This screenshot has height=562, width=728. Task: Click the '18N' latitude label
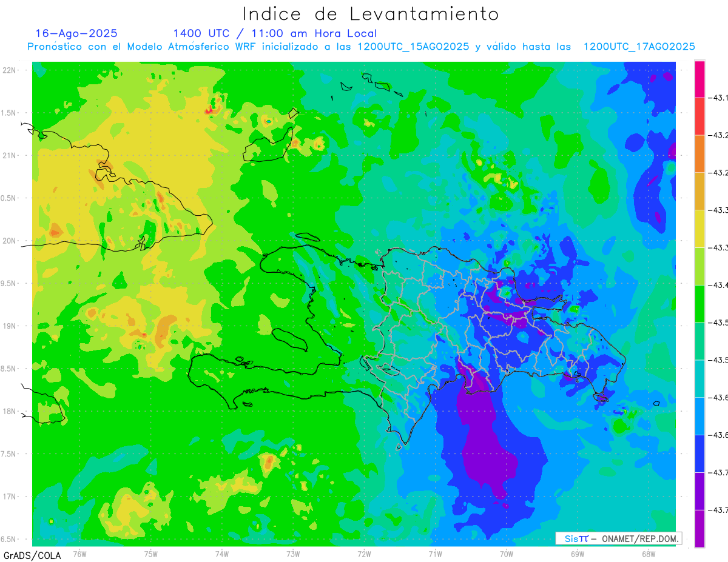tap(10, 411)
